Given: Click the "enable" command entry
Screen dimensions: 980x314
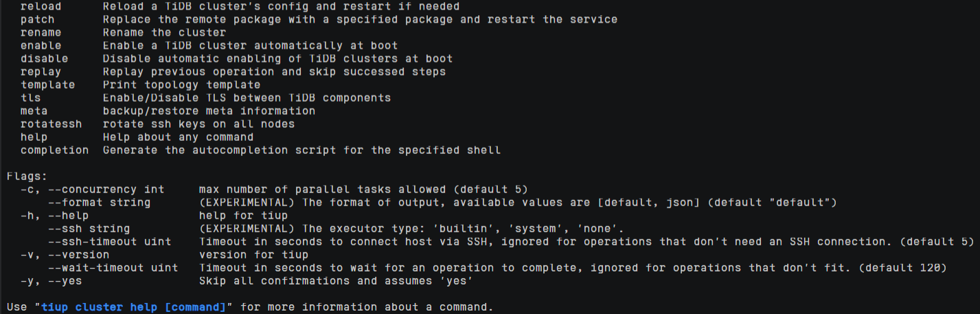Looking at the screenshot, I should (x=41, y=45).
